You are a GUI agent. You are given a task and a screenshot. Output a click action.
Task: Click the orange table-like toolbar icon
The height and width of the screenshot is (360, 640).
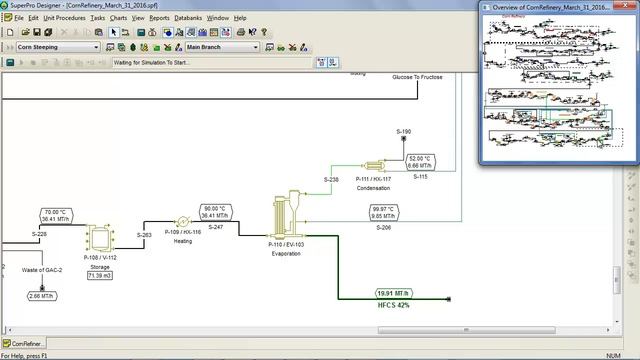tap(214, 32)
